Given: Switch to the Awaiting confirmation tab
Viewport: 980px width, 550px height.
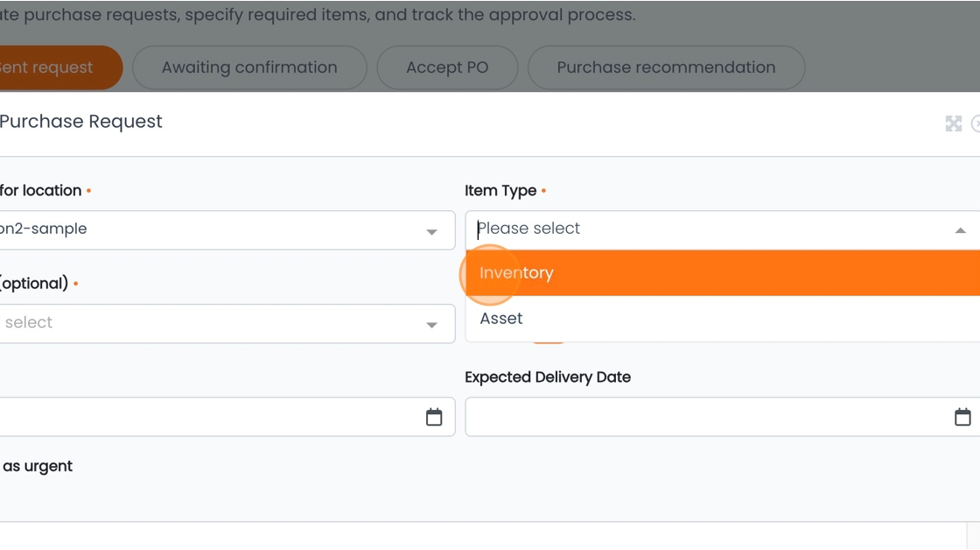Looking at the screenshot, I should [249, 67].
